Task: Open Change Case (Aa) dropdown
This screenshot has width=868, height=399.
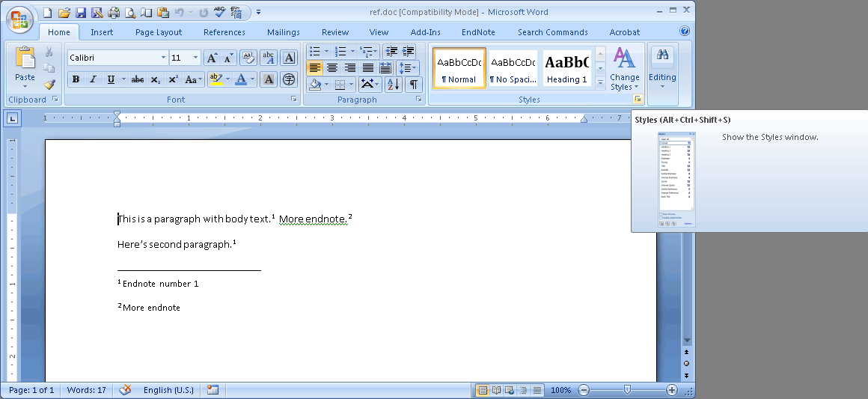Action: [194, 80]
